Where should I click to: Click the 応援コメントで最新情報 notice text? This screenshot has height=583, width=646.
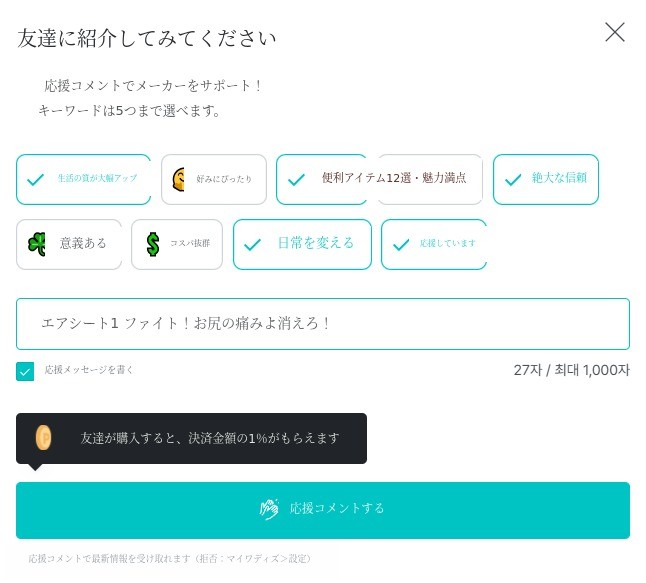[170, 558]
